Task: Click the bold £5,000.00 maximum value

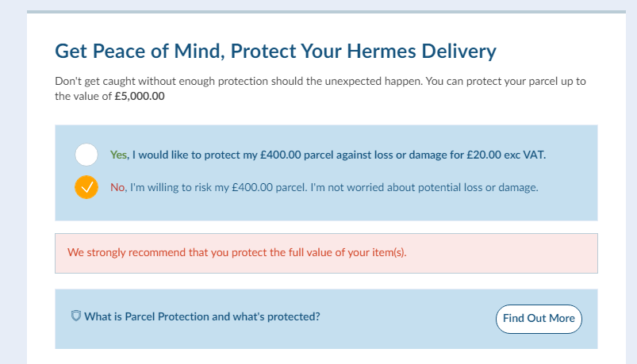Action: pos(140,96)
